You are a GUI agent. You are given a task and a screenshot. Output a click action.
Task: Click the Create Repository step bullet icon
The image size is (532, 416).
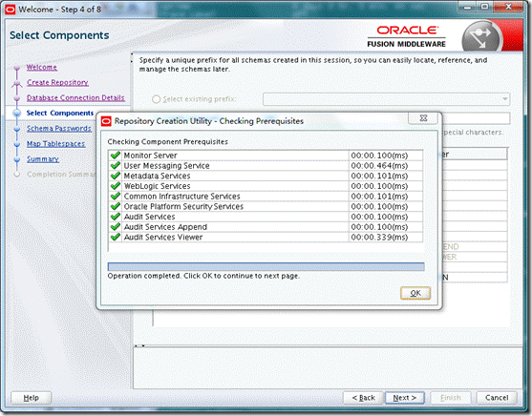[x=17, y=83]
